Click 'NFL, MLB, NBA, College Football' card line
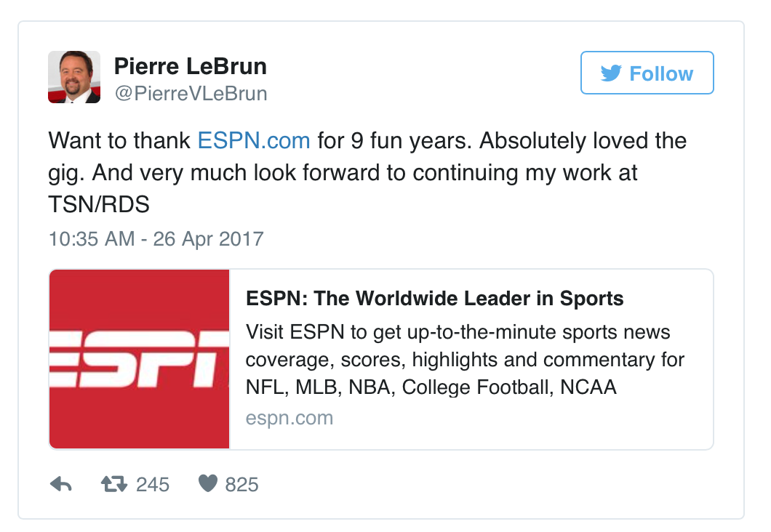Viewport: 771px width, 532px height. point(400,387)
